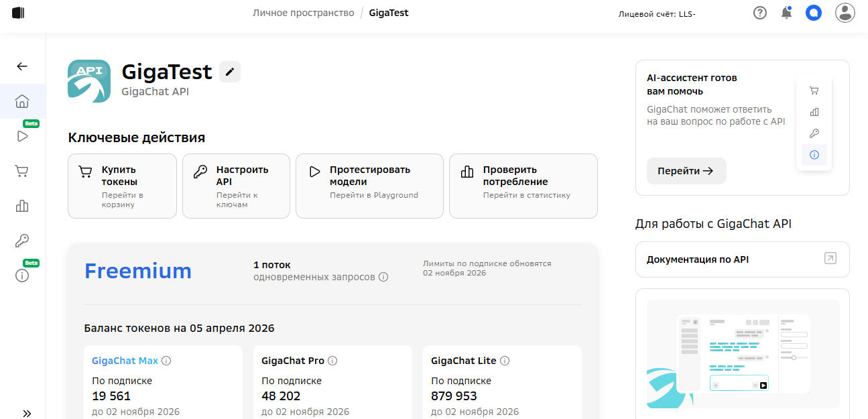Open API keys sidebar icon
The image size is (868, 419).
point(22,241)
